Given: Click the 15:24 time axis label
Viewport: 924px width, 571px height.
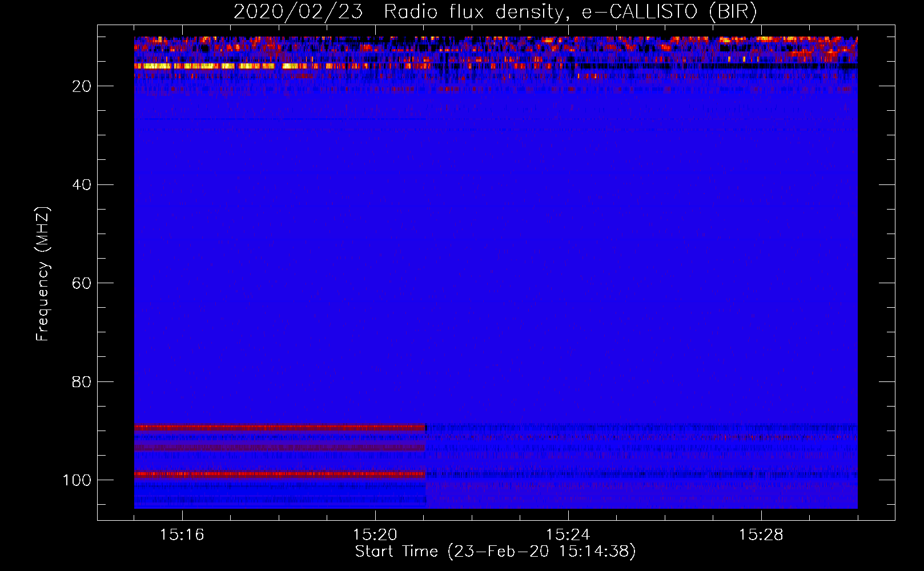Looking at the screenshot, I should click(568, 535).
